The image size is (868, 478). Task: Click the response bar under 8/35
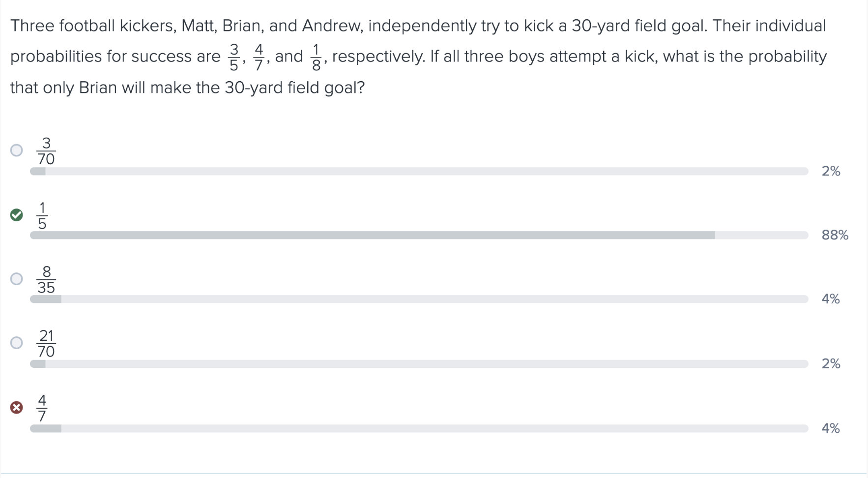(419, 299)
